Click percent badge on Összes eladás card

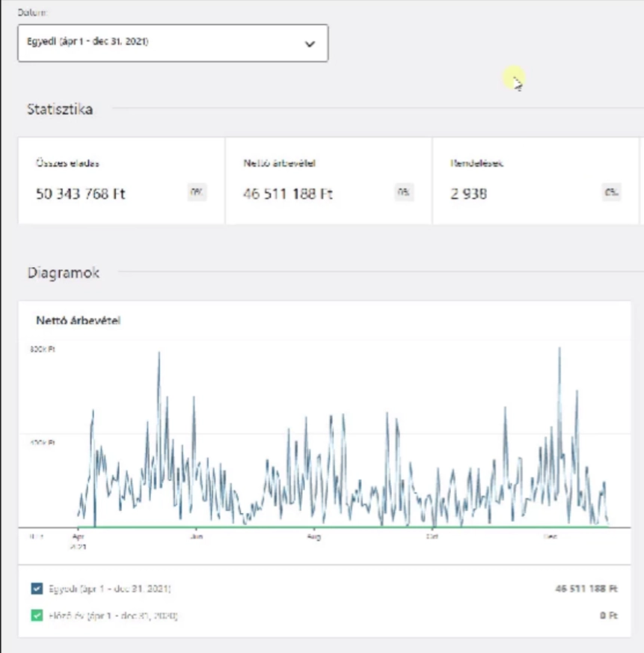[x=197, y=192]
